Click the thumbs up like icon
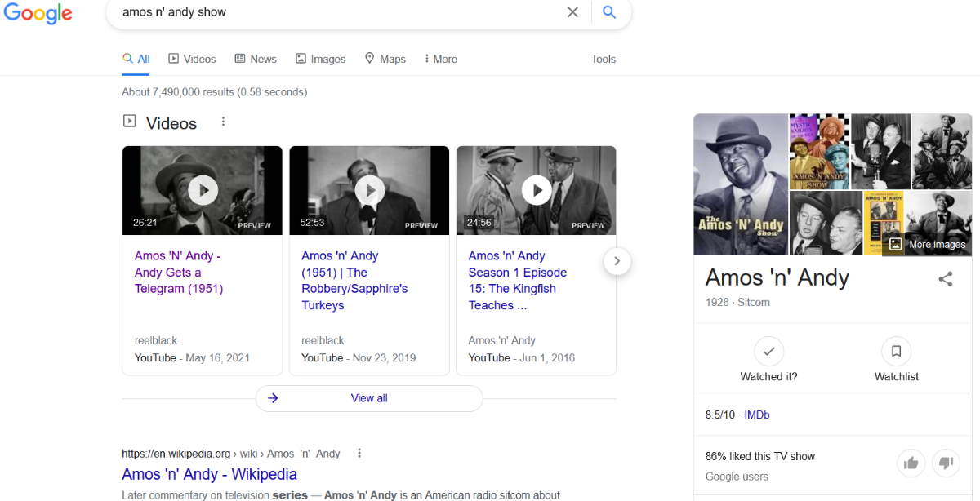Viewport: 980px width, 501px height. point(911,463)
